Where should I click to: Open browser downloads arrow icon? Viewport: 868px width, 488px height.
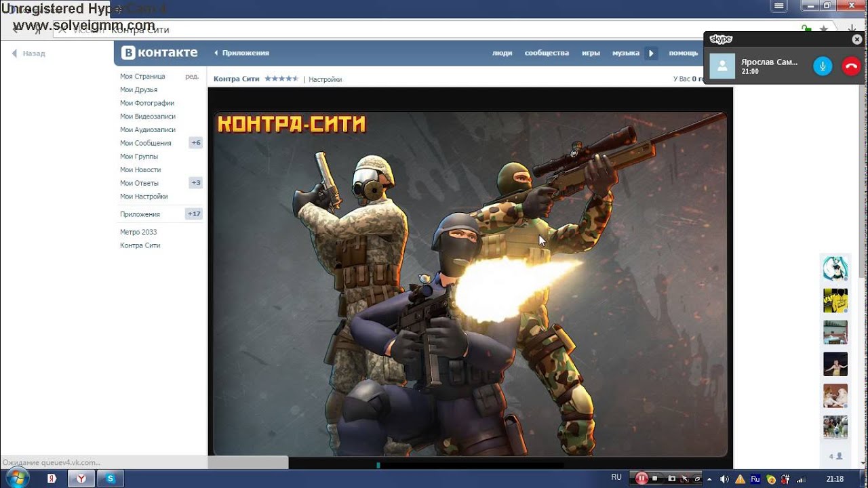click(852, 29)
